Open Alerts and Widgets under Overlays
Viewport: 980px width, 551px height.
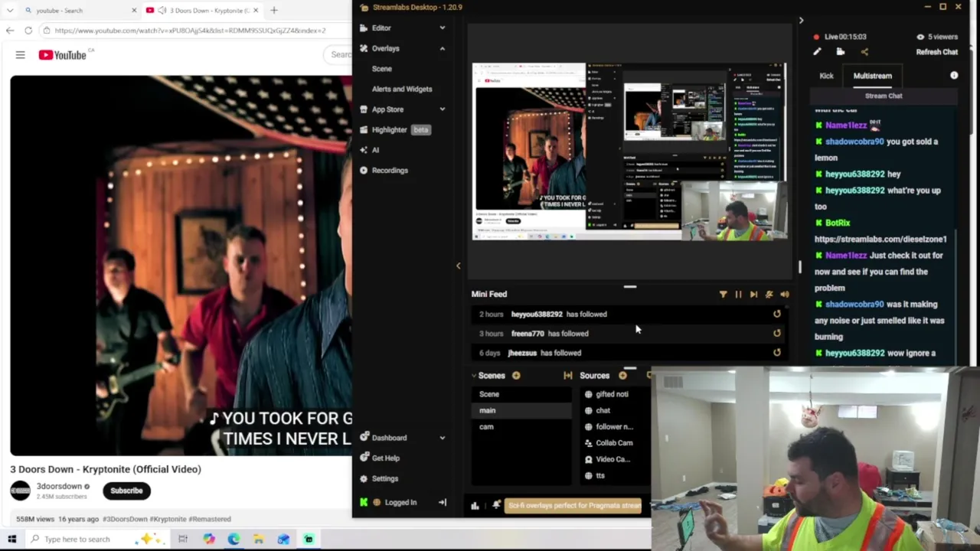point(402,89)
